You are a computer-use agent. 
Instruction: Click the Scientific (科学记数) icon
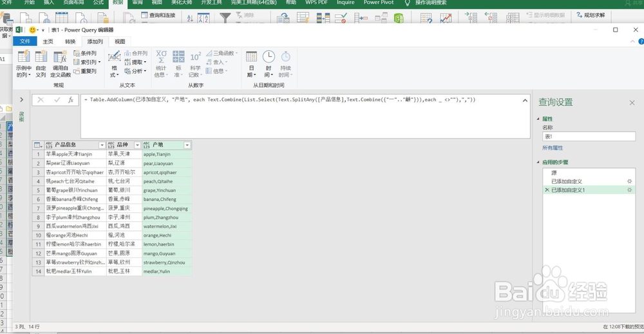tap(196, 56)
